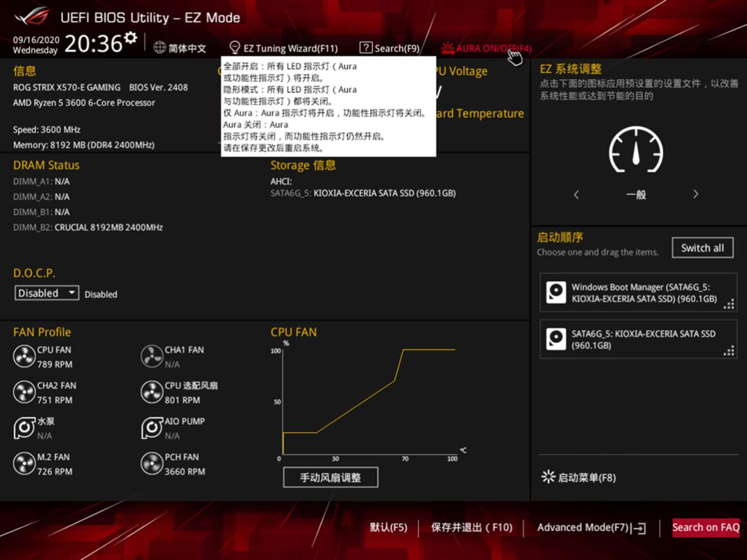The height and width of the screenshot is (560, 747).
Task: Click the CHA1 FAN icon
Action: coord(152,356)
